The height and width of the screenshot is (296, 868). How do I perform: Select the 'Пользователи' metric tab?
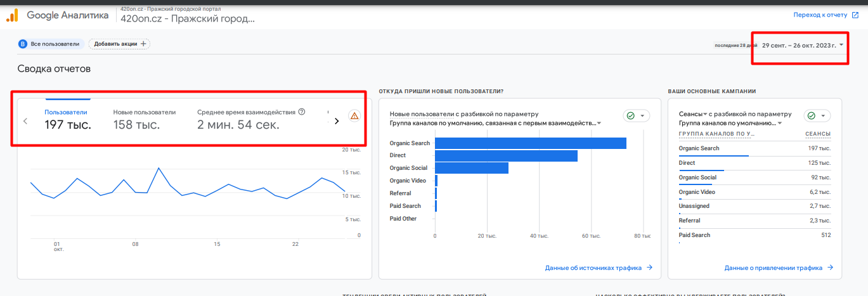point(68,119)
